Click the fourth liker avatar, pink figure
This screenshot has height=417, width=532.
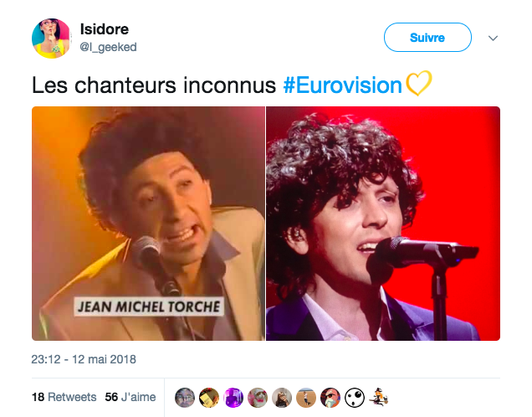click(x=258, y=398)
